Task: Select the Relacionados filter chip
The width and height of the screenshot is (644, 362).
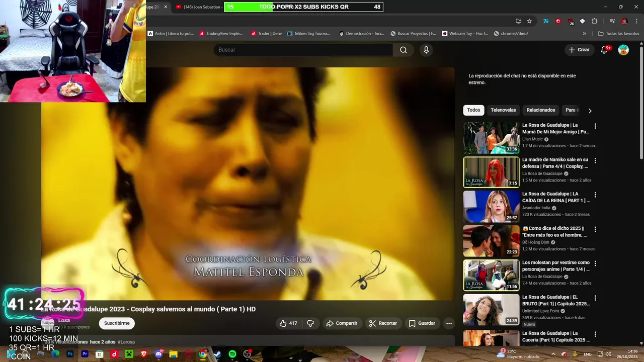Action: tap(541, 110)
